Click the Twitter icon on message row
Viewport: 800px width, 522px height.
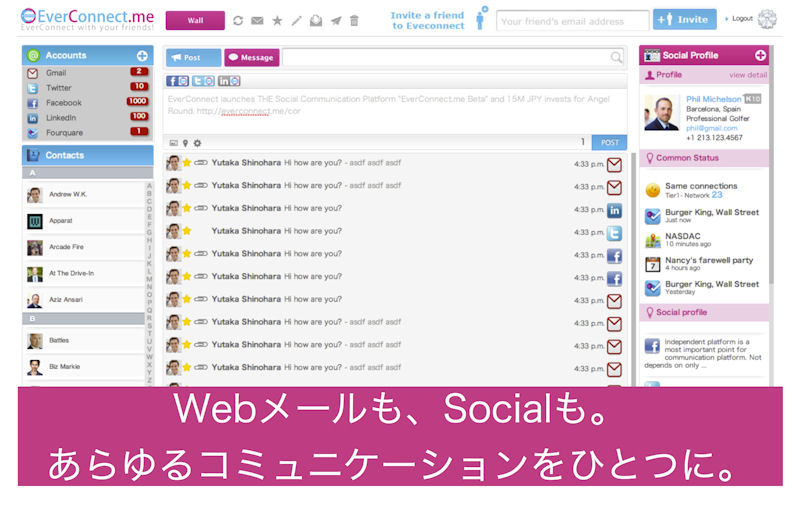[614, 233]
